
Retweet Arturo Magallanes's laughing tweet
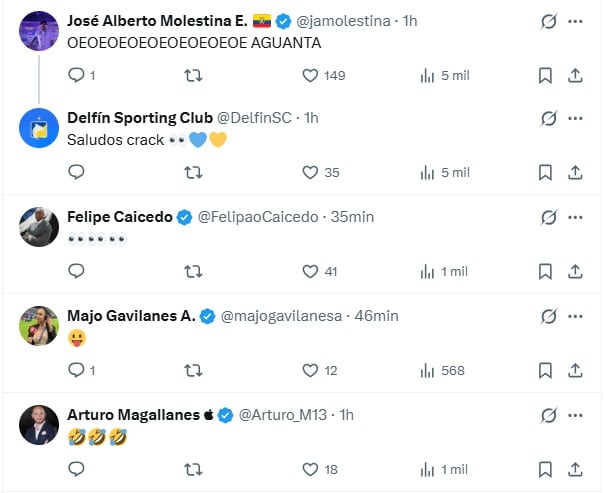click(193, 468)
